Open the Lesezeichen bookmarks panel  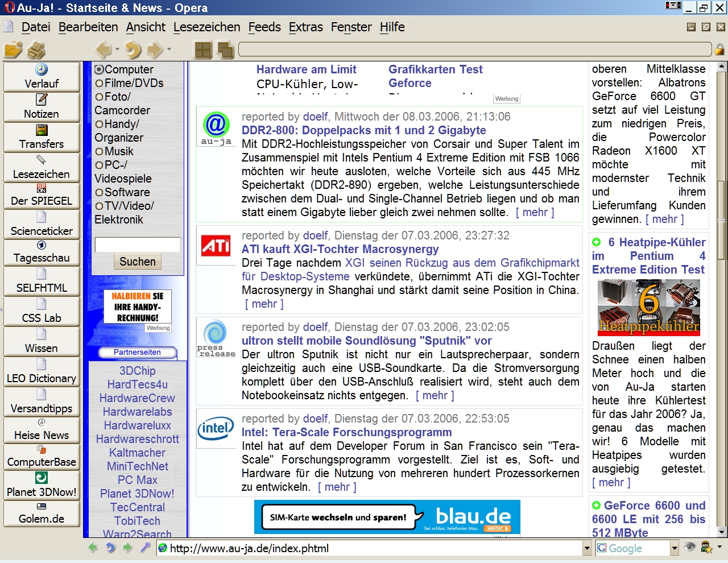tap(42, 167)
